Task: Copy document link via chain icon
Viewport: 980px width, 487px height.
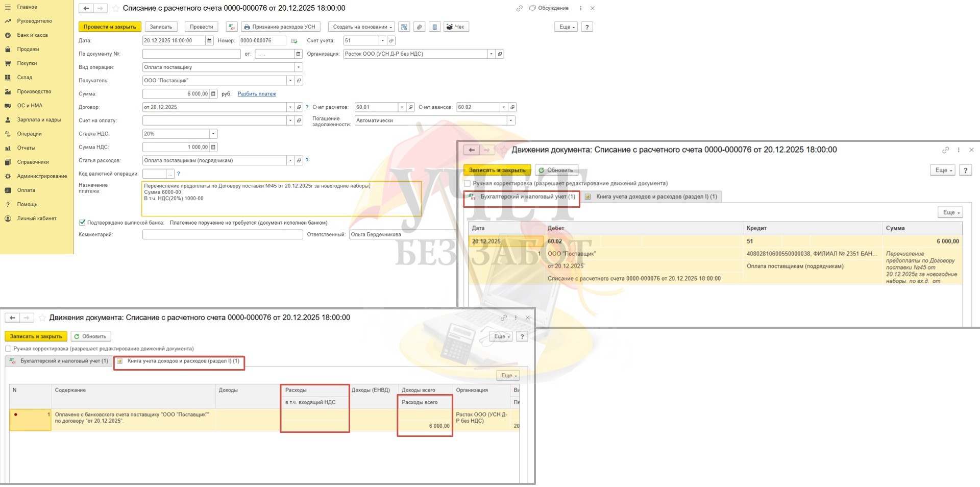Action: [x=519, y=9]
